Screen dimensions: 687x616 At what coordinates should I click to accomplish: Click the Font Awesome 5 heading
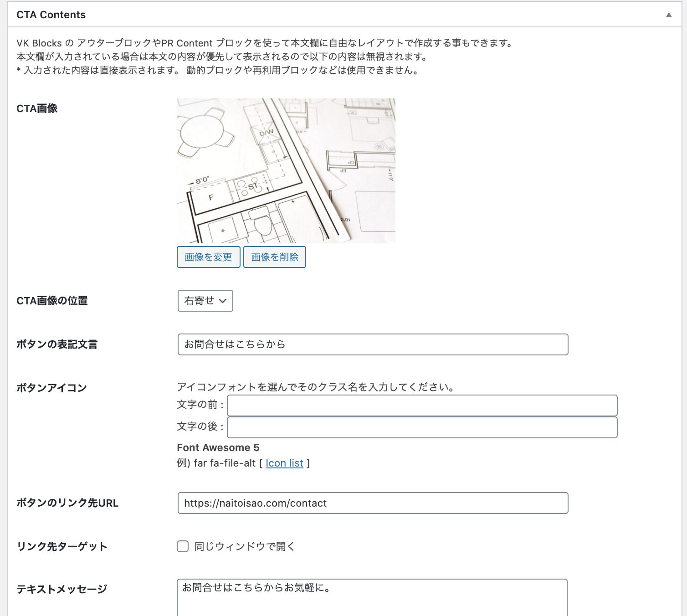218,447
